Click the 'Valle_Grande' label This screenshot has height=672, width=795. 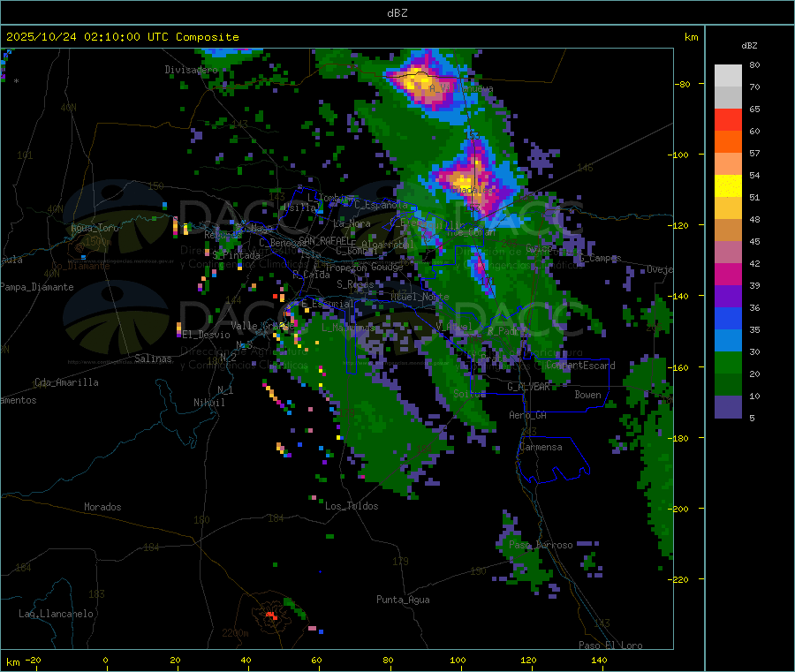[x=261, y=326]
